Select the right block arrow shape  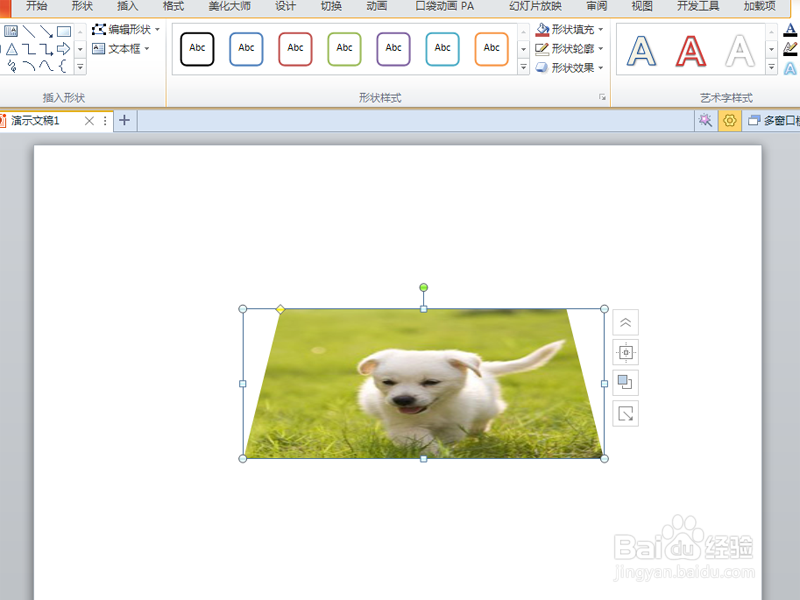pyautogui.click(x=64, y=49)
